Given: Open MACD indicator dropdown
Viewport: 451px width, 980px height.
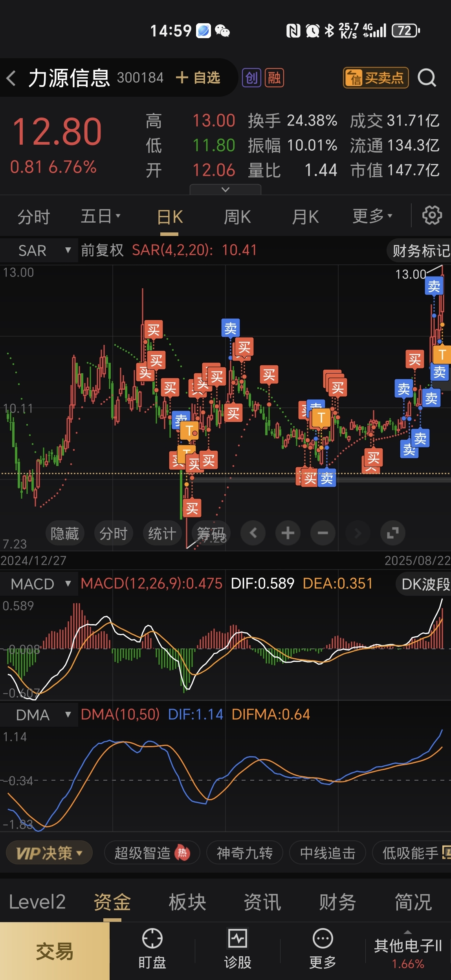Looking at the screenshot, I should click(x=39, y=584).
